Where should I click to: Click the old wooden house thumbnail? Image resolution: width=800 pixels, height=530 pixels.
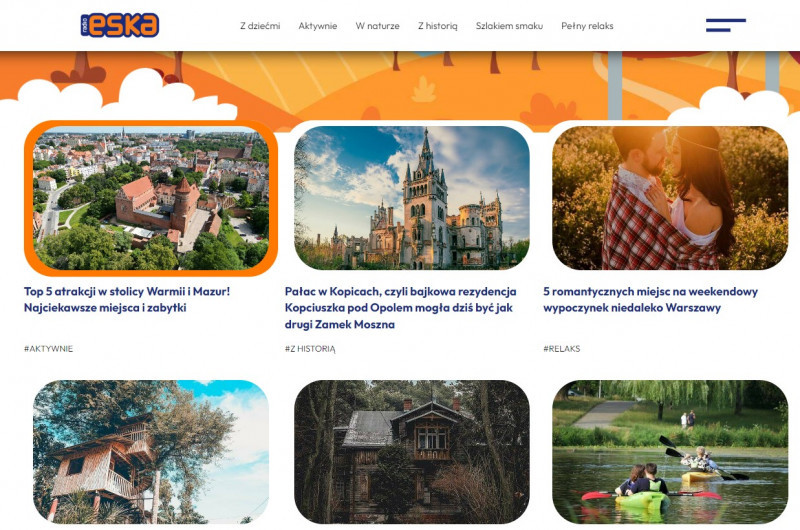(412, 452)
